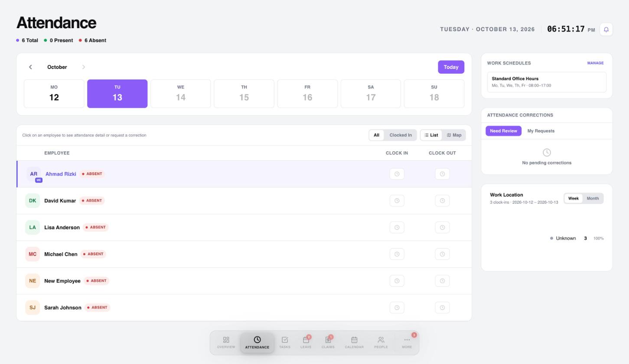Open Ahmad Rizki's attendance detail
Image resolution: width=629 pixels, height=364 pixels.
pyautogui.click(x=244, y=174)
